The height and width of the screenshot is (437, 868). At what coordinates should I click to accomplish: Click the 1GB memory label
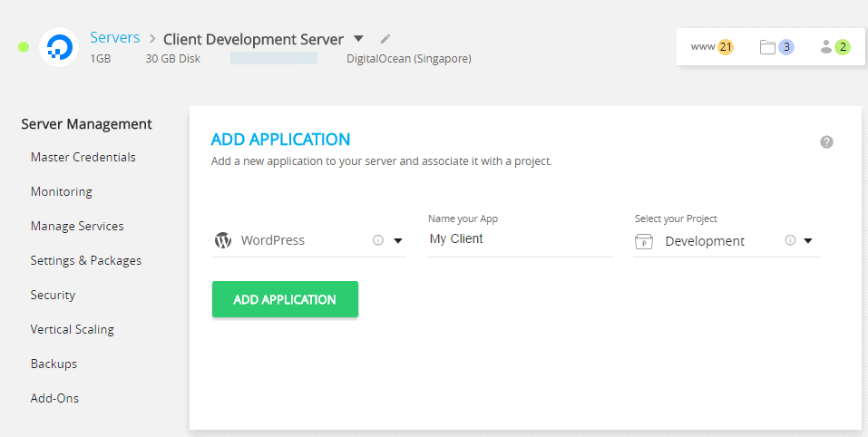(100, 58)
